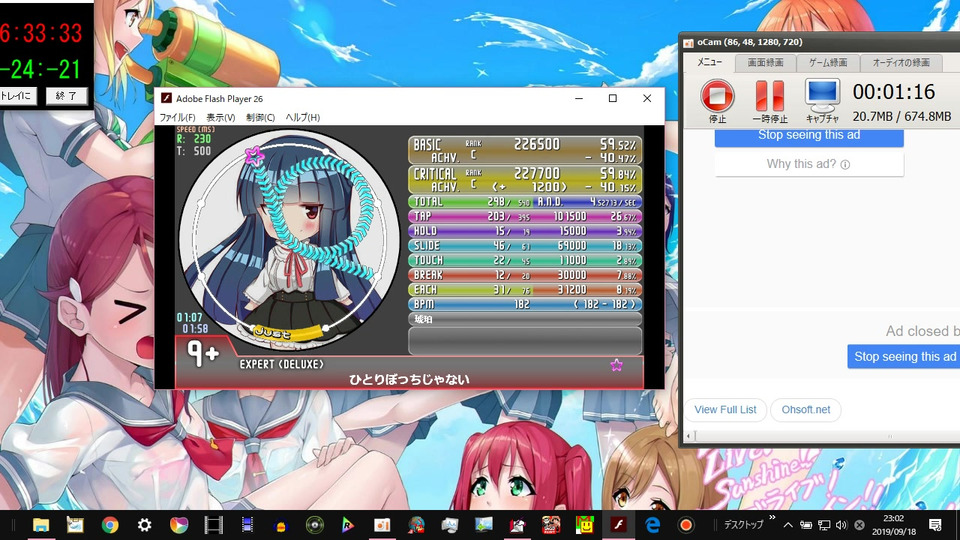This screenshot has width=960, height=540.
Task: Open the View Full List link
Action: coord(725,410)
